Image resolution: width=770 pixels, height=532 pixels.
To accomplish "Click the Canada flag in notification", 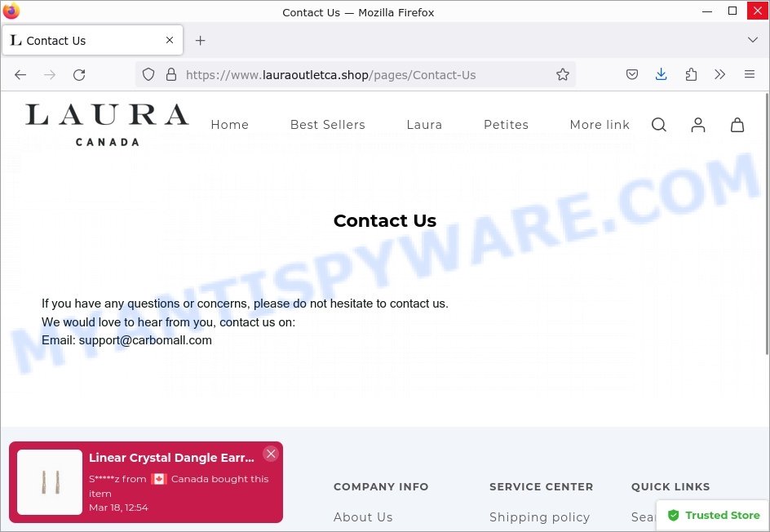I will click(158, 479).
